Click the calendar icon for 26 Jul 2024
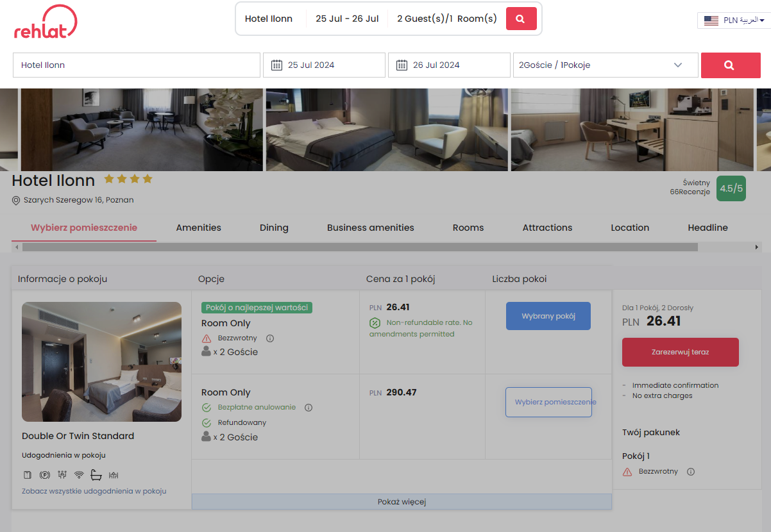The width and height of the screenshot is (771, 532). [x=402, y=65]
